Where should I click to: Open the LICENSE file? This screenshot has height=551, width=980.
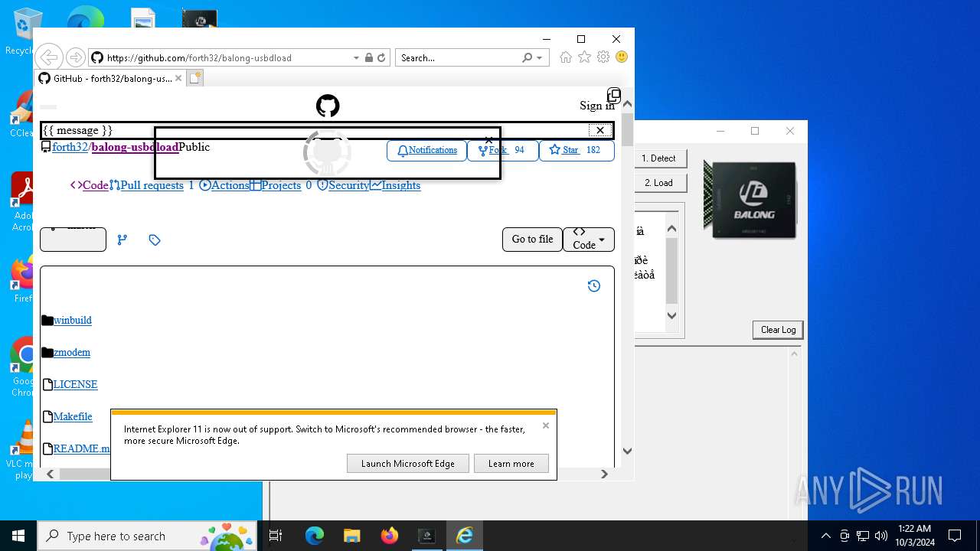pyautogui.click(x=75, y=384)
